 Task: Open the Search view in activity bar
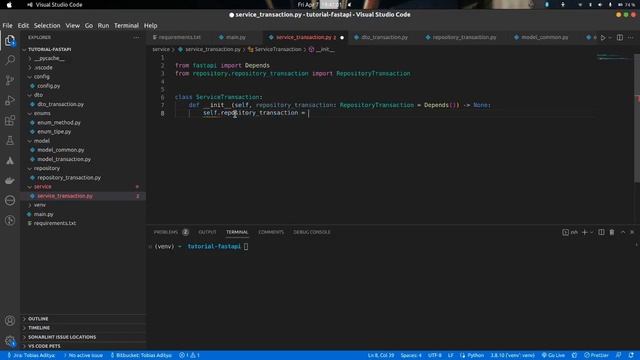(10, 60)
